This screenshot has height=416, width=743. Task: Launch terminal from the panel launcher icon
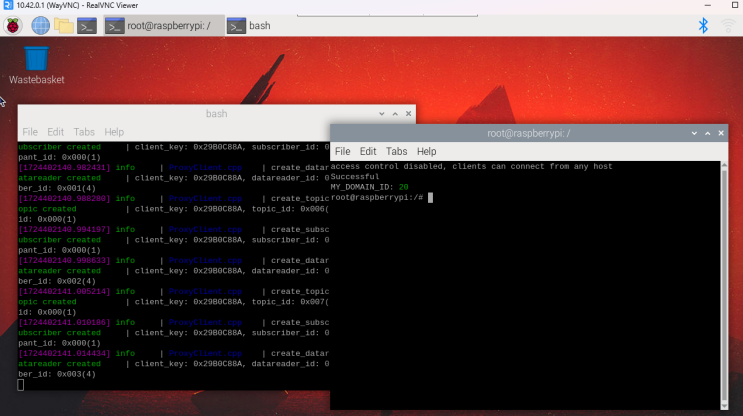(x=87, y=26)
